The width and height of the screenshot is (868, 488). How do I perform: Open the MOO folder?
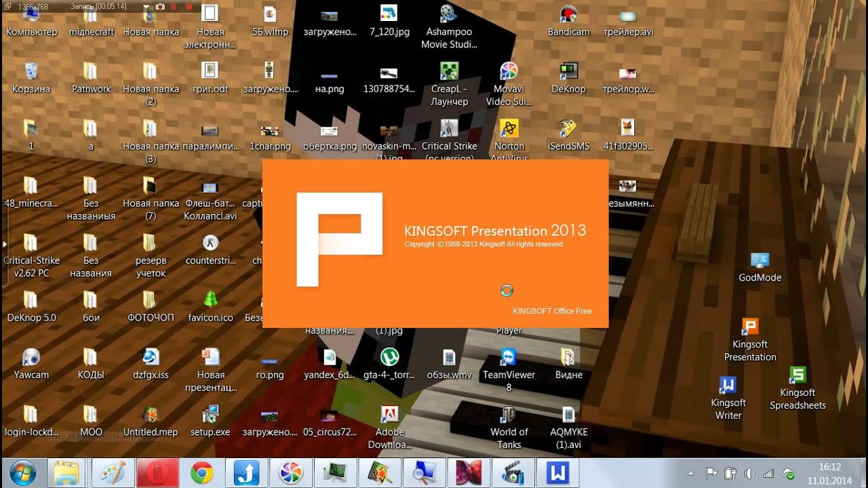[x=91, y=422]
